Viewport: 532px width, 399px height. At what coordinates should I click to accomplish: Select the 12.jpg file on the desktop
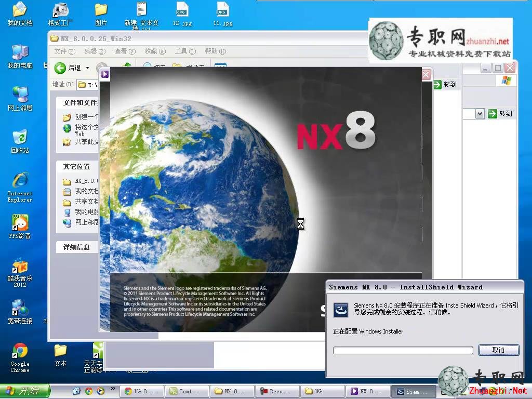pyautogui.click(x=182, y=14)
